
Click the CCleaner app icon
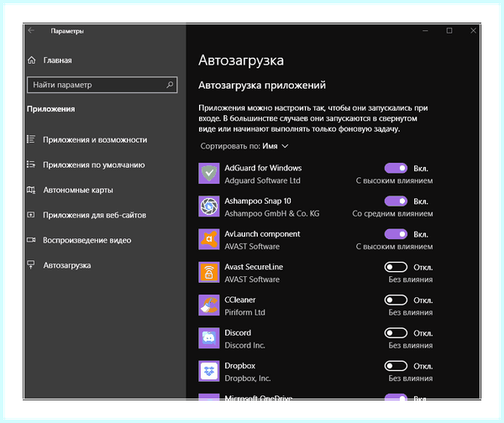point(209,305)
